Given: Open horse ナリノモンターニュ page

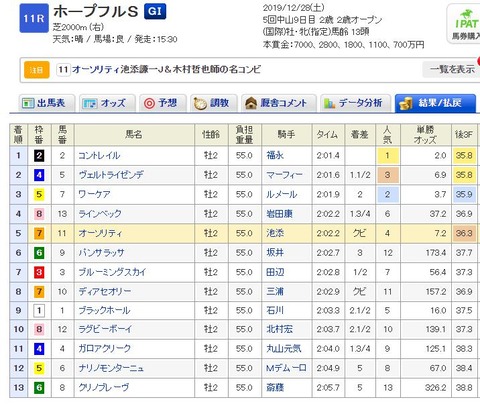Looking at the screenshot, I should [x=111, y=368].
